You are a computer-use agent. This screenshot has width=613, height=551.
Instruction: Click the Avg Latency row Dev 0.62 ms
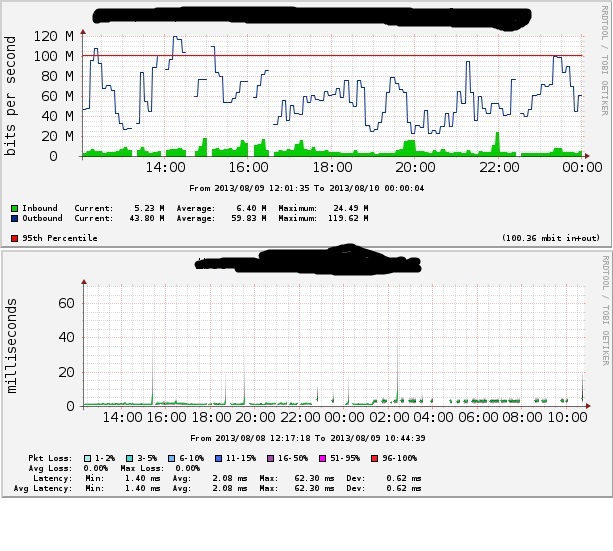click(x=403, y=488)
